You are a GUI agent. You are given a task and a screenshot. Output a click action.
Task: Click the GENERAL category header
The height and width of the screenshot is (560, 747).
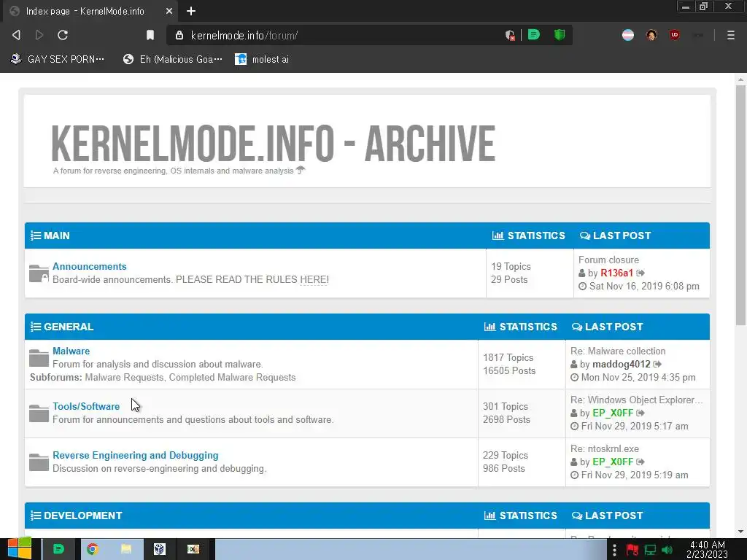click(69, 327)
